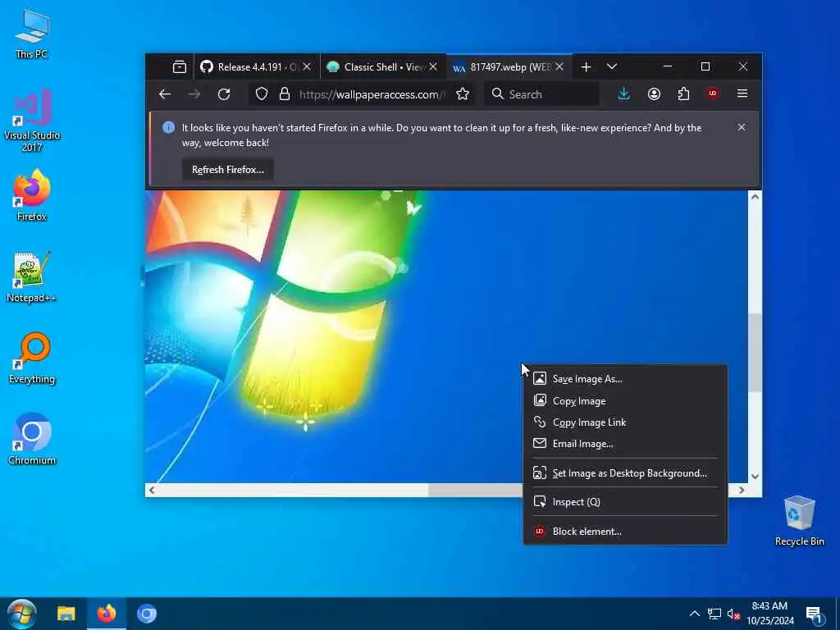Click the horizontal scrollbar right arrow
Screen dimensions: 840x630
(x=742, y=490)
